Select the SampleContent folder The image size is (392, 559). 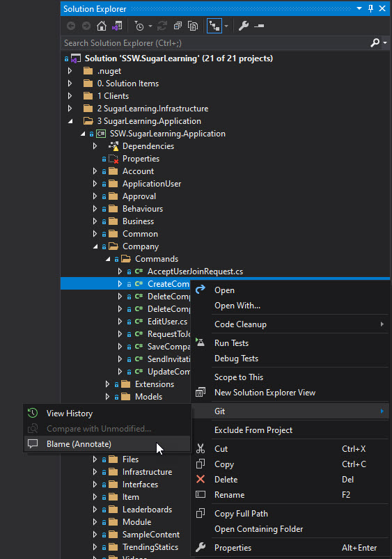coord(151,535)
